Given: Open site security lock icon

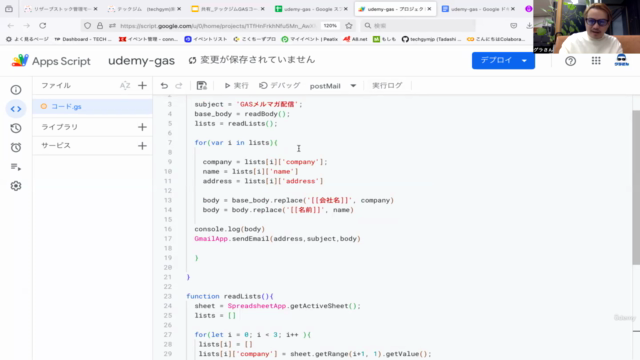Looking at the screenshot, I should tap(100, 26).
